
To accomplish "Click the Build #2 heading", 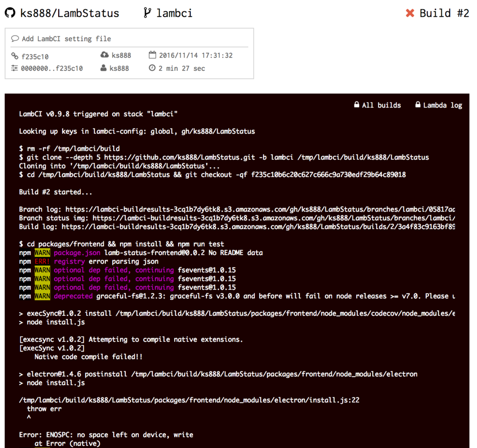I will point(444,14).
